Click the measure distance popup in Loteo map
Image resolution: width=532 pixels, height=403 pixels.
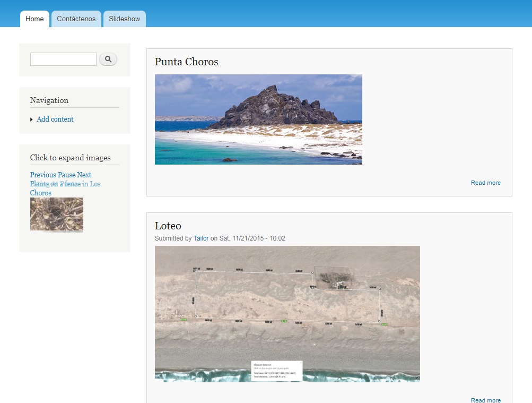(277, 371)
